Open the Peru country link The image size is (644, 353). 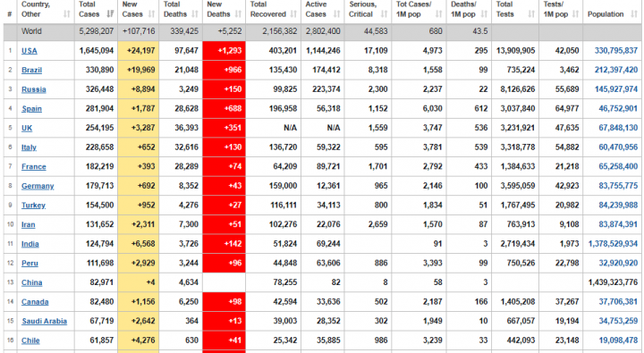[x=30, y=263]
